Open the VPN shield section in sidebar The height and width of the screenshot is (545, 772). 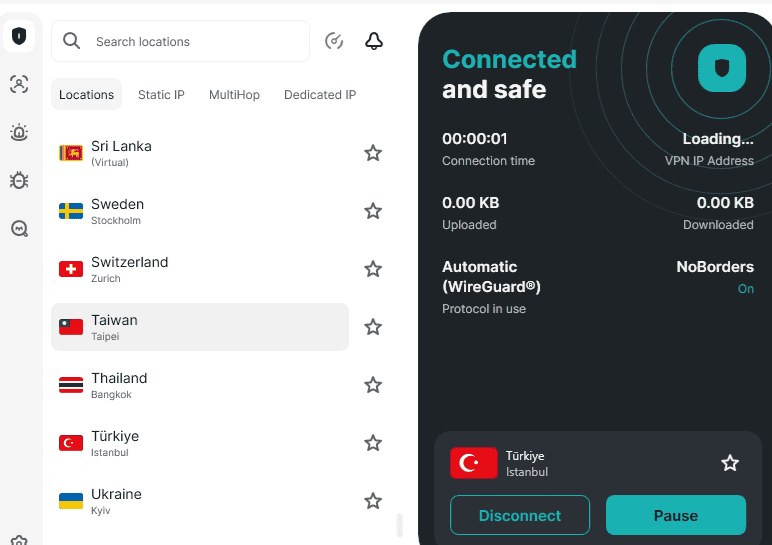tap(18, 37)
